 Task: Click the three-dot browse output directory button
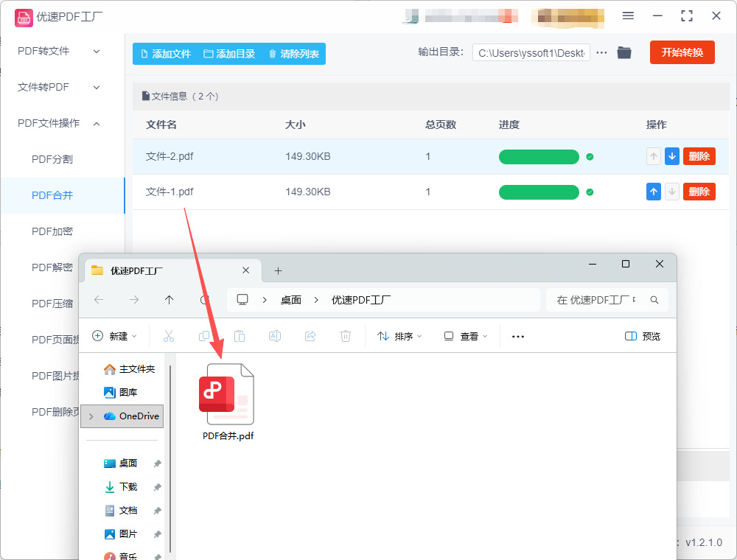click(601, 53)
